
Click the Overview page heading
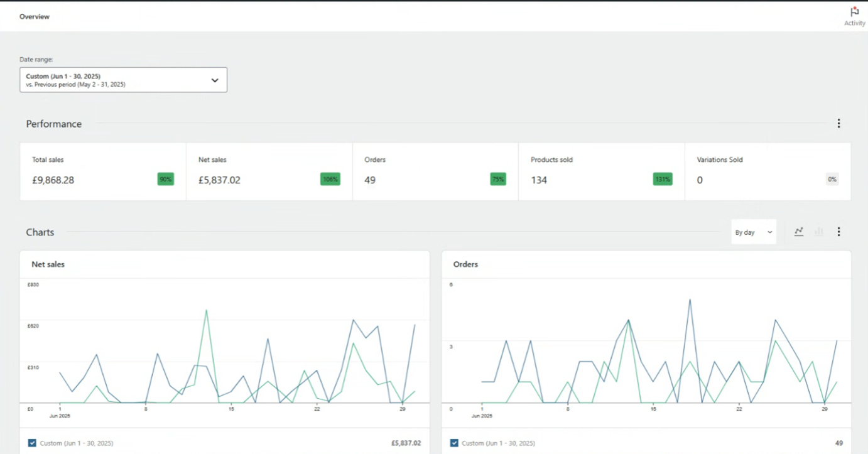click(x=35, y=17)
